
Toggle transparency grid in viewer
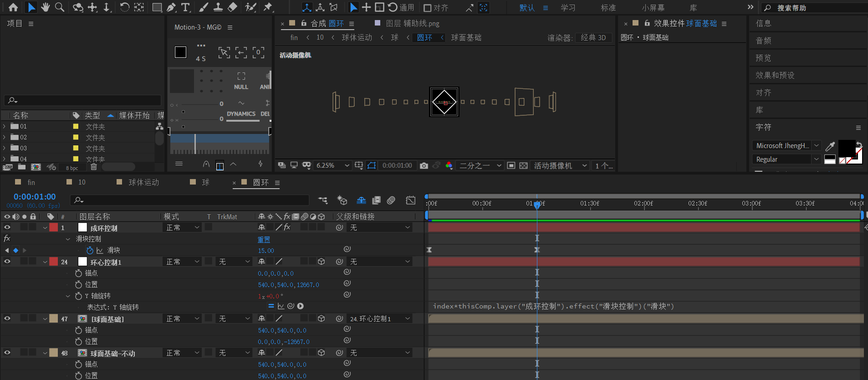tap(524, 165)
